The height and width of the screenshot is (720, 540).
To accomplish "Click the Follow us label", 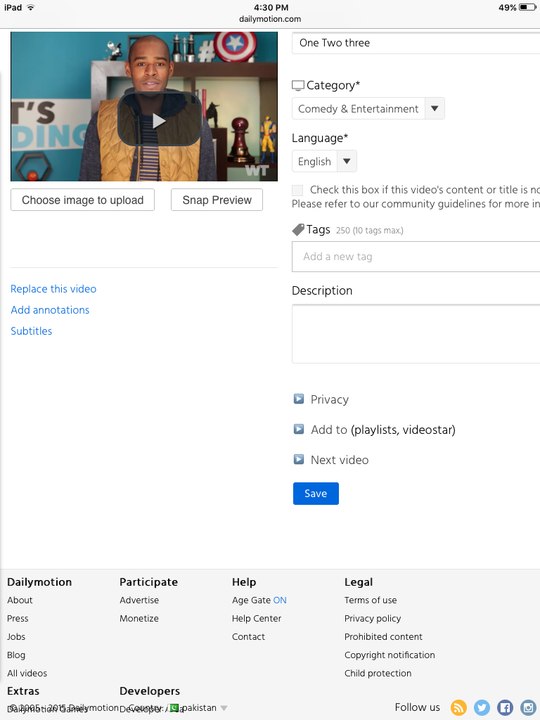I will 417,707.
